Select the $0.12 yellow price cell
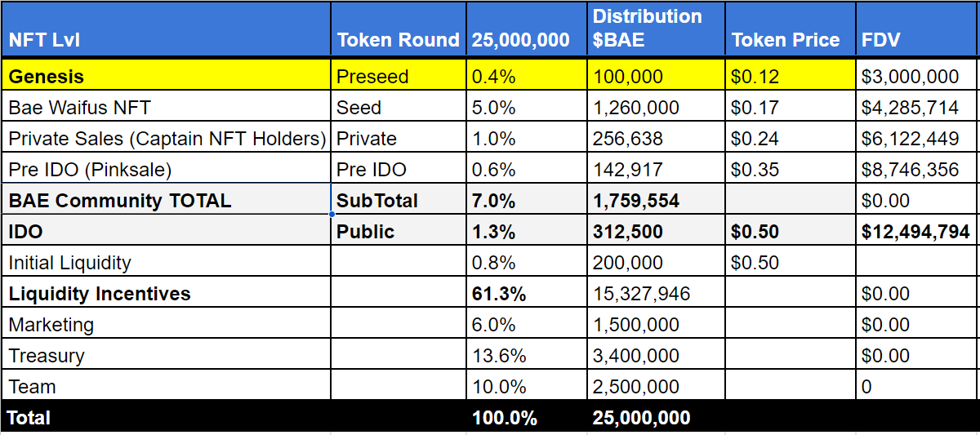Image resolution: width=980 pixels, height=435 pixels. (790, 76)
